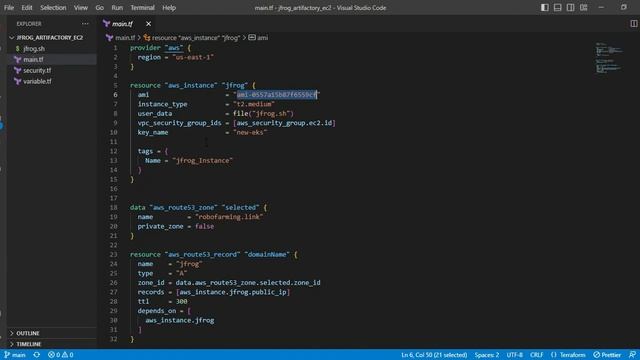
Task: Expand the OUTLINE section
Action: click(28, 333)
